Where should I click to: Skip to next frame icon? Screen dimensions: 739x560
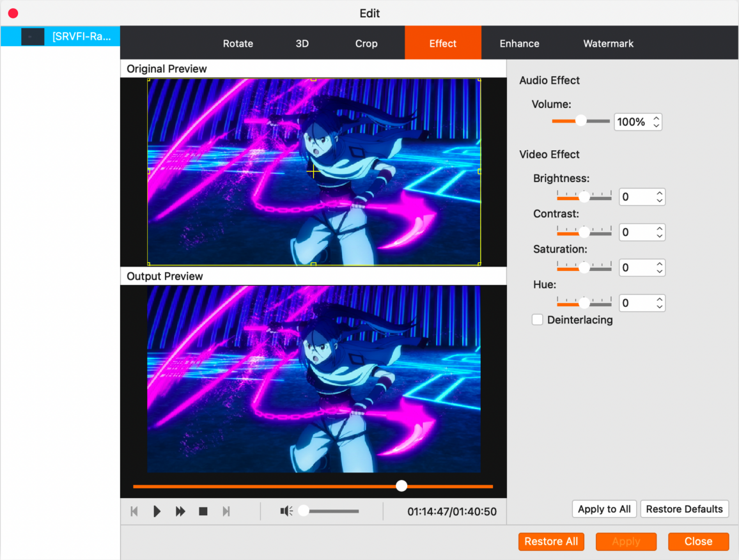tap(226, 511)
